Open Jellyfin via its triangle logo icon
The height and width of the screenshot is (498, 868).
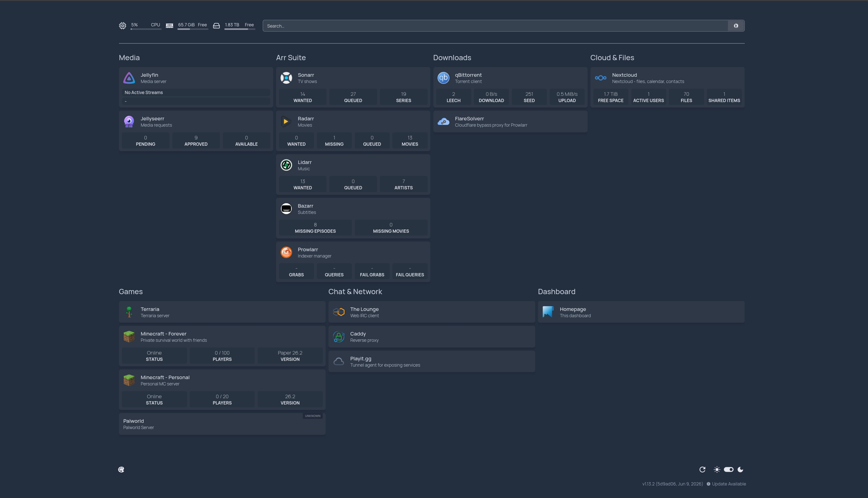coord(129,78)
